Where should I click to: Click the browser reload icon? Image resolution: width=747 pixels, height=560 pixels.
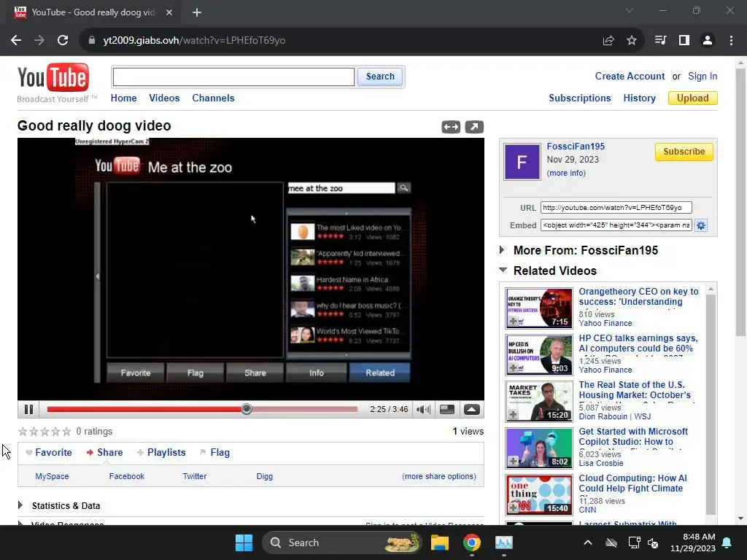[x=63, y=41]
